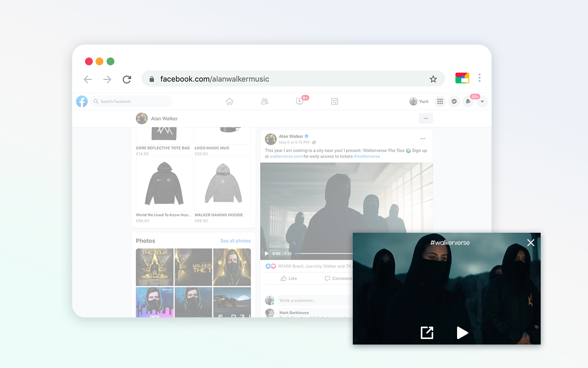Screen dimensions: 588x368
Task: Open the Yurii profile menu
Action: tap(418, 101)
